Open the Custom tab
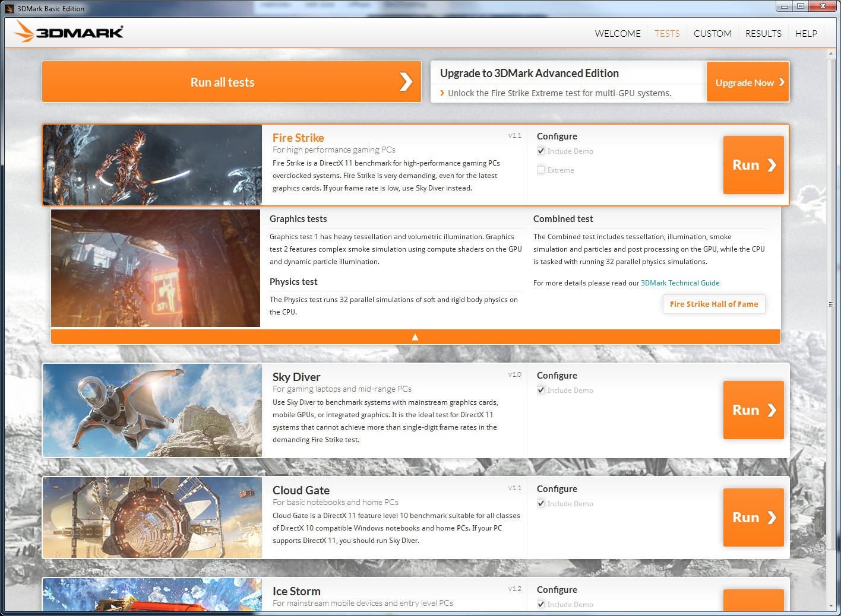This screenshot has height=616, width=841. coord(712,34)
